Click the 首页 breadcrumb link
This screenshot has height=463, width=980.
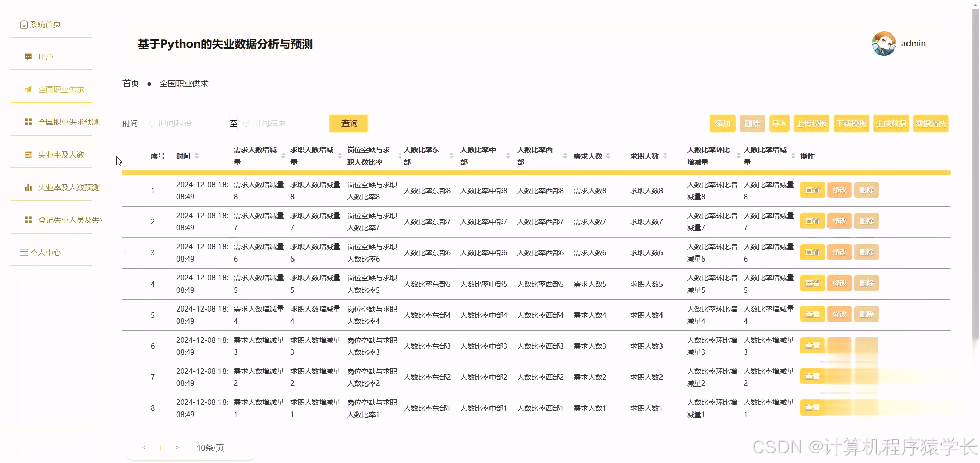(130, 83)
